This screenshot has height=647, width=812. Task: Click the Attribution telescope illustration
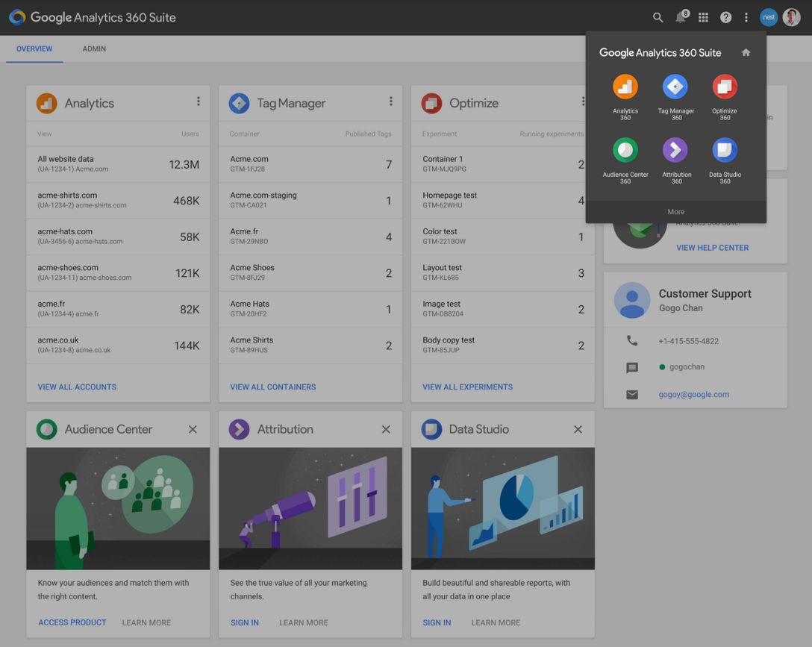pyautogui.click(x=310, y=509)
